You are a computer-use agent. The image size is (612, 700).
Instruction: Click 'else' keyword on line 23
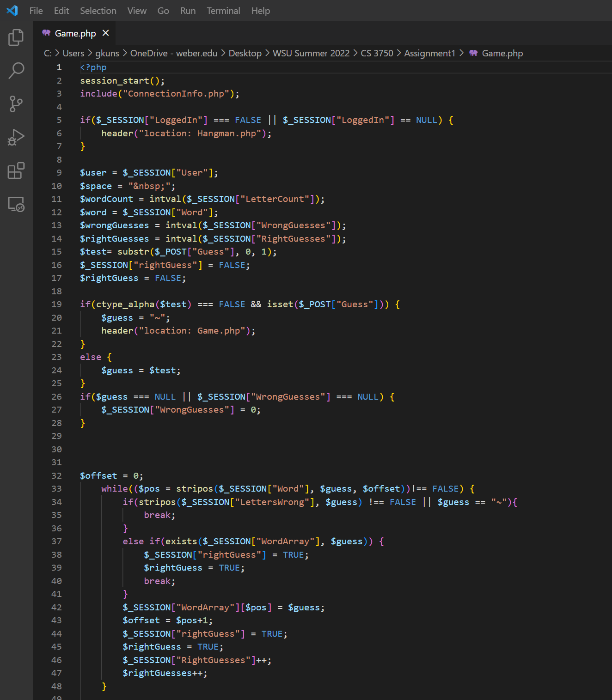pyautogui.click(x=91, y=357)
